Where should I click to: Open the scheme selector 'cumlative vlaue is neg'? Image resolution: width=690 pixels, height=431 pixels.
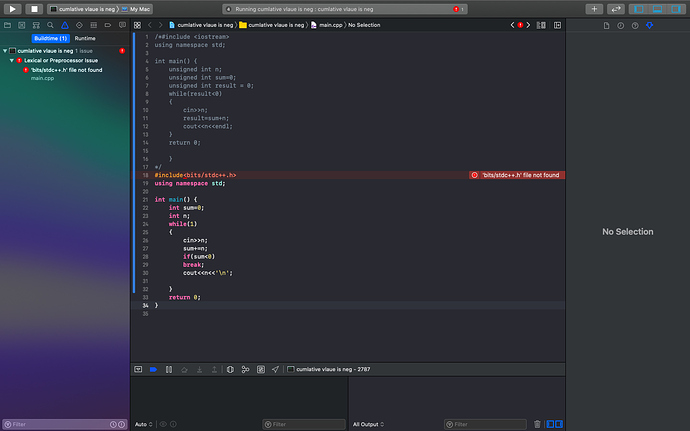coord(83,9)
